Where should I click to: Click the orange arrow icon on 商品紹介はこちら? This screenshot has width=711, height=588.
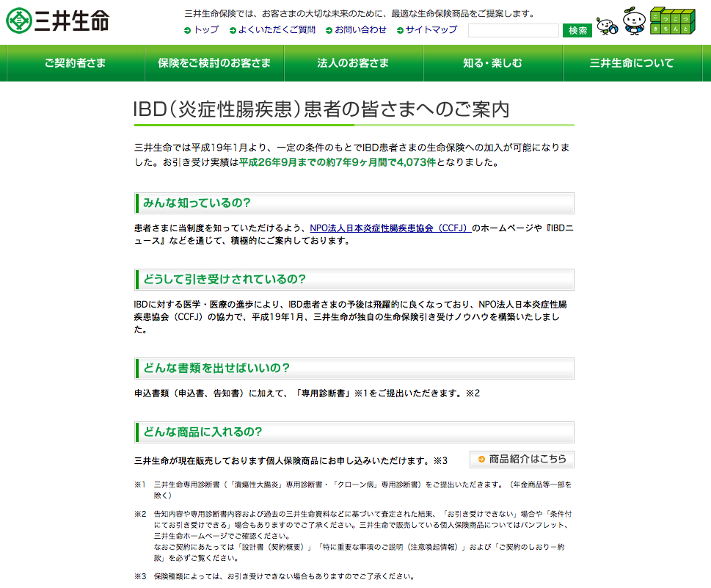(x=481, y=459)
